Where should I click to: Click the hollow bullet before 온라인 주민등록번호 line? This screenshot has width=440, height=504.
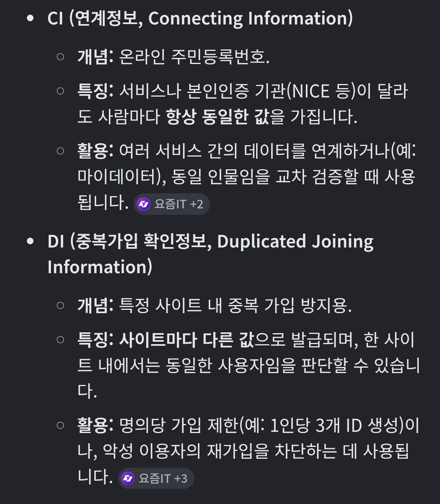(x=61, y=57)
